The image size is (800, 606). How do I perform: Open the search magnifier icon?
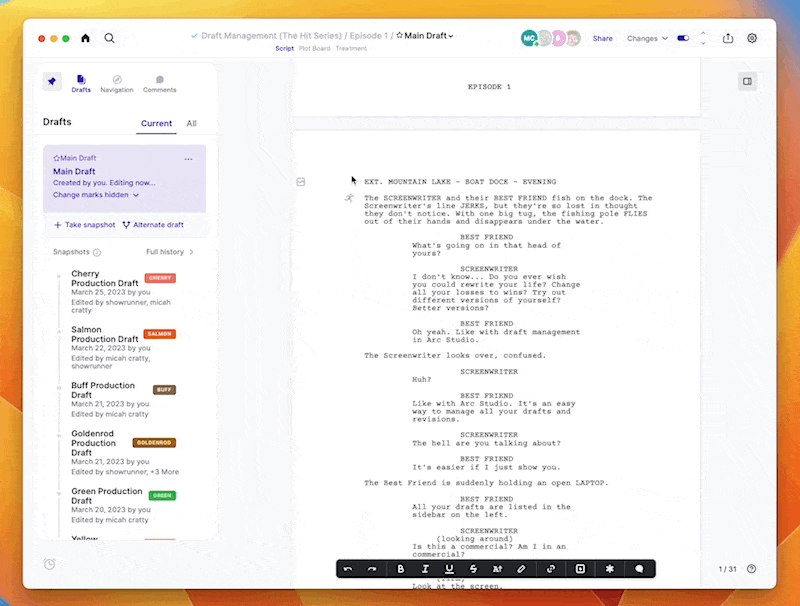[x=109, y=38]
